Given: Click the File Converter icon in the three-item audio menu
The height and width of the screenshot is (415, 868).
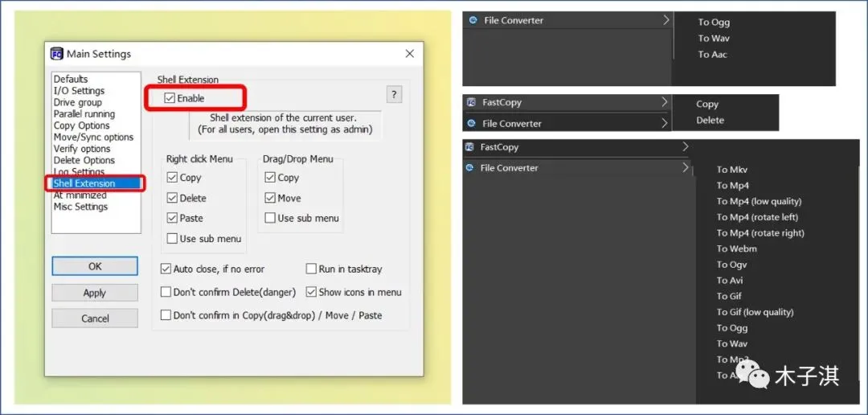Looking at the screenshot, I should (x=473, y=20).
